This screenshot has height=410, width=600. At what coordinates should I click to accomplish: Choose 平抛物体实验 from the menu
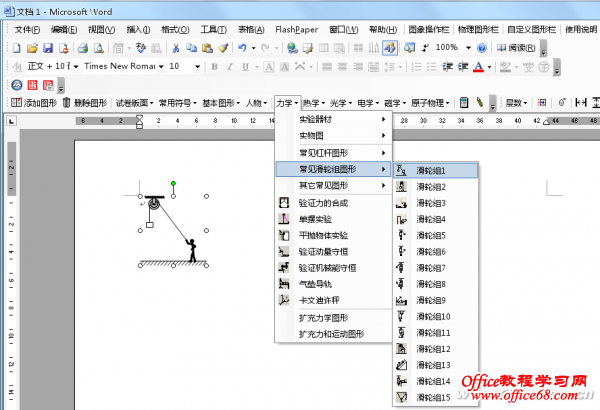[x=334, y=235]
